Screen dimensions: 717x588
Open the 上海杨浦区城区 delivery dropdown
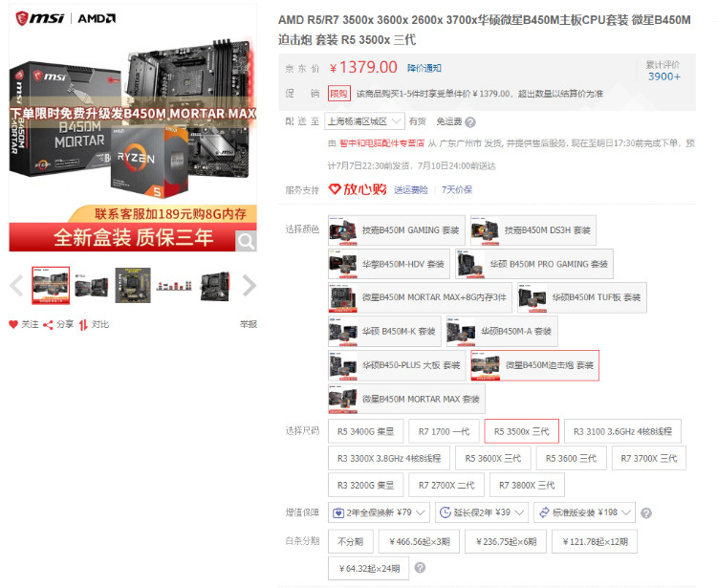click(x=364, y=121)
